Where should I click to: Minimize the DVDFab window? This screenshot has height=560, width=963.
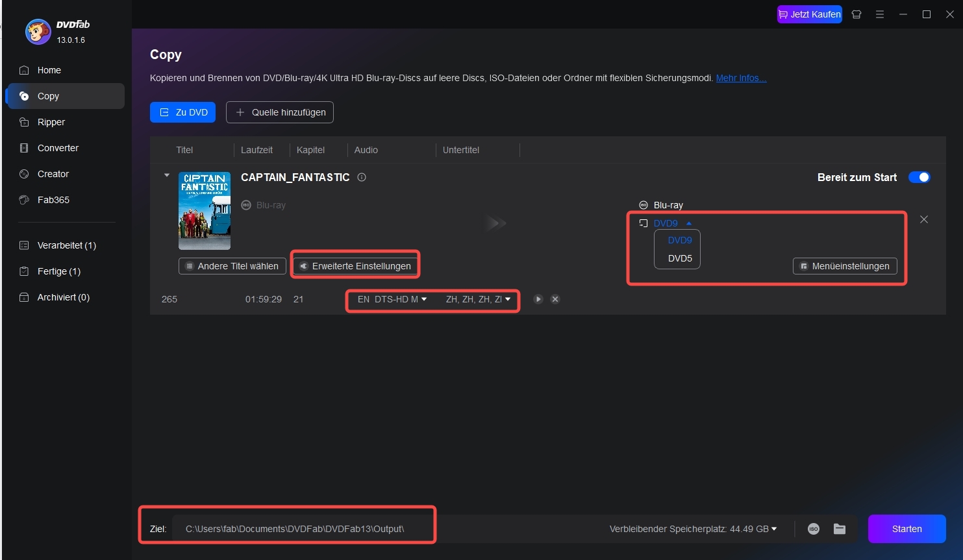coord(903,14)
